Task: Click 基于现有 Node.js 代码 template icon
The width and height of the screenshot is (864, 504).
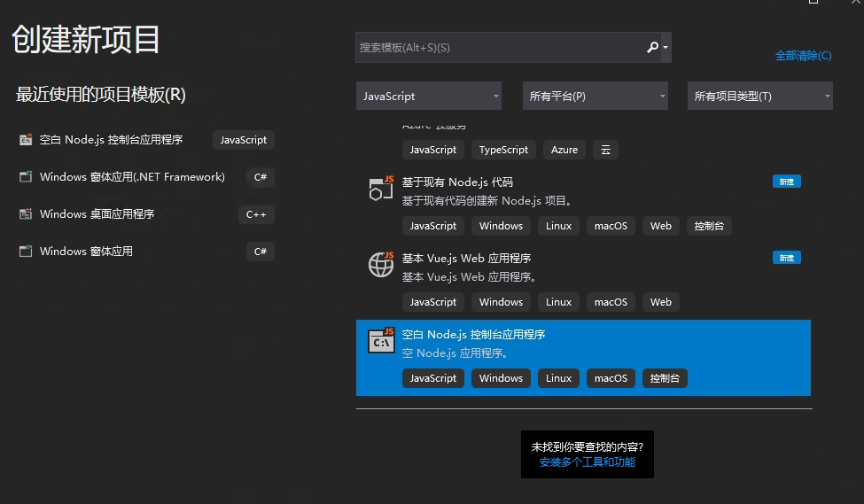Action: [381, 188]
